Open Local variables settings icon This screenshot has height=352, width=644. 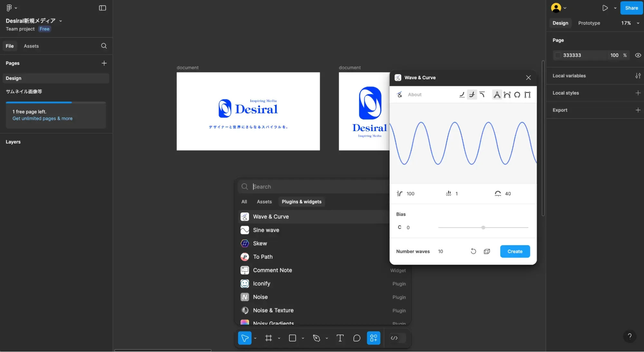638,76
